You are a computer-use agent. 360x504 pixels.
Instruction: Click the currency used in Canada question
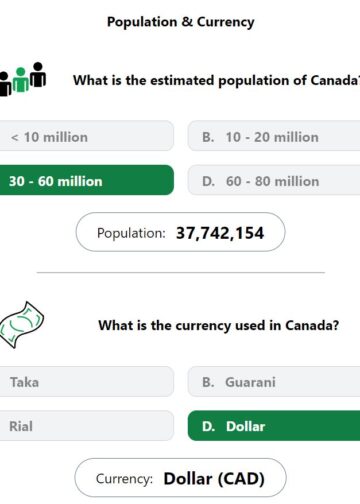219,325
